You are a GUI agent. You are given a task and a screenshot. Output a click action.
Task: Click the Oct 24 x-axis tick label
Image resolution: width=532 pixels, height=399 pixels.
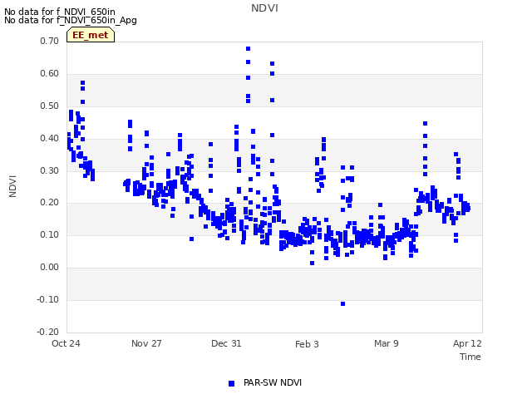tap(66, 343)
